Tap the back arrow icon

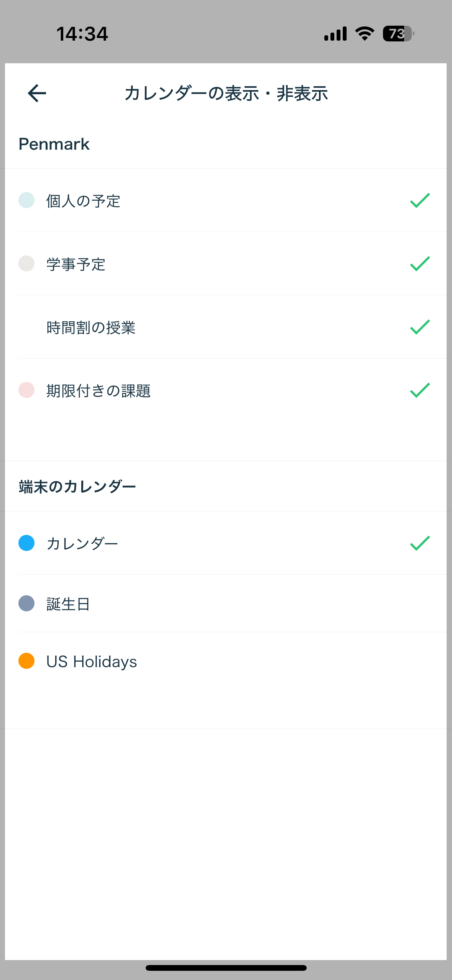pyautogui.click(x=37, y=93)
